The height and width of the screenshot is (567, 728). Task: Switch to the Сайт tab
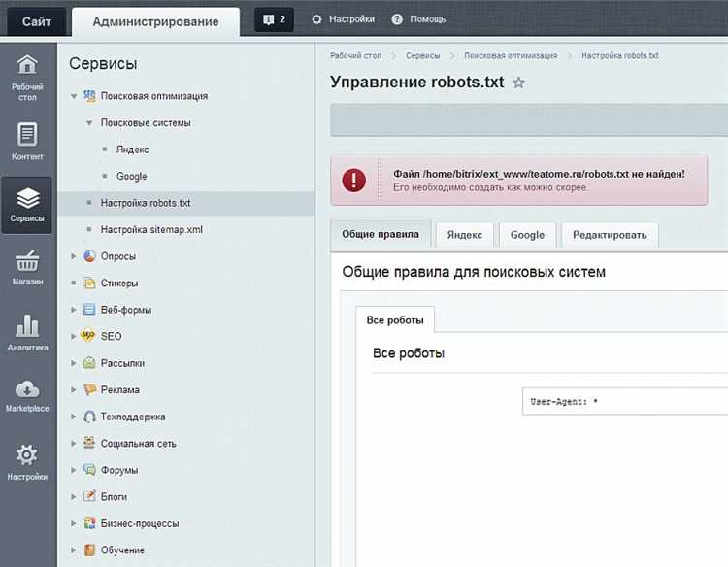point(36,21)
